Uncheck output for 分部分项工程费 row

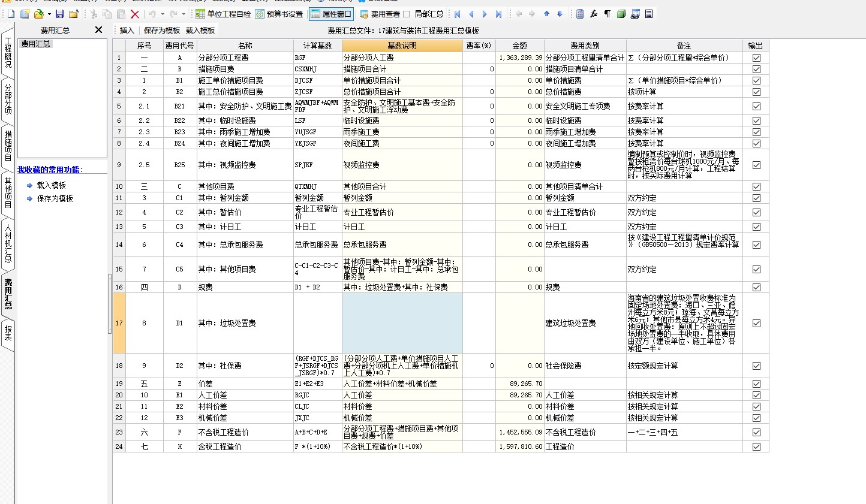[x=756, y=58]
